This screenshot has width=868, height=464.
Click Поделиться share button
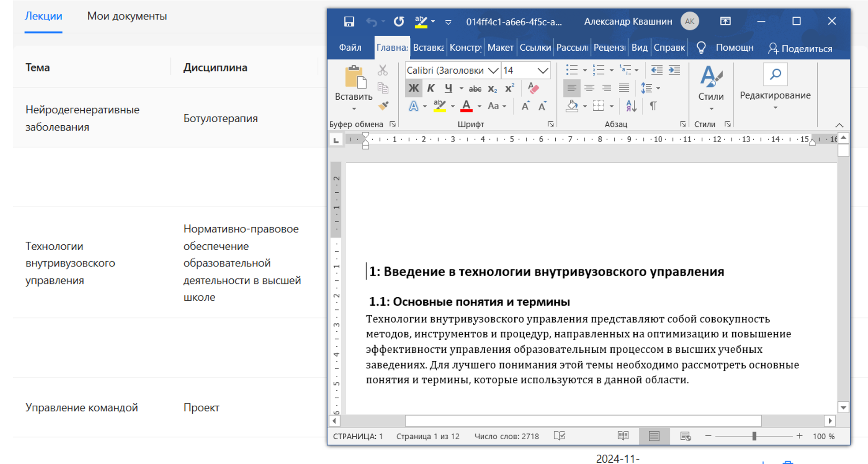(800, 49)
